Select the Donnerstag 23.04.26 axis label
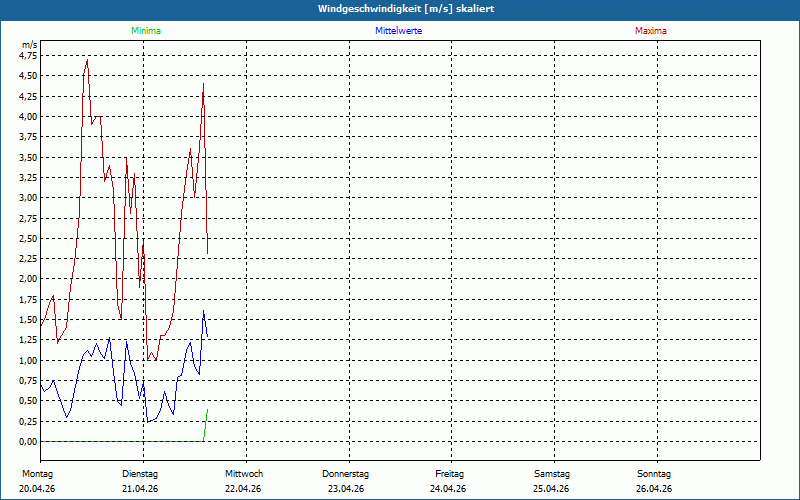This screenshot has width=800, height=500. pos(345,481)
